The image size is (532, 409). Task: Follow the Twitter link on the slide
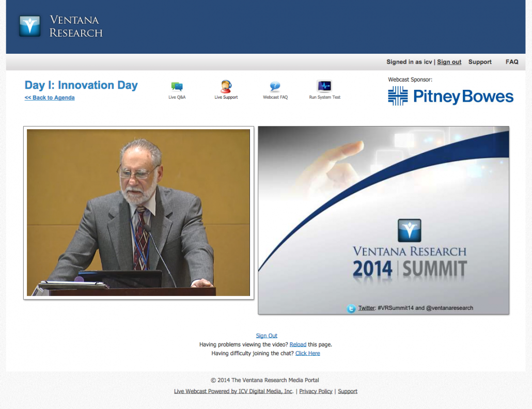(366, 308)
